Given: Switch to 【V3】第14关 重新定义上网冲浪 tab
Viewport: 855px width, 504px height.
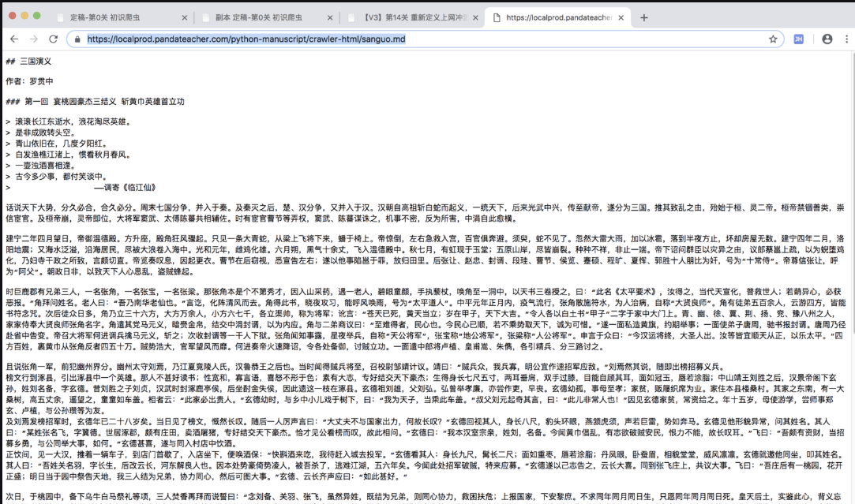Looking at the screenshot, I should [x=415, y=17].
